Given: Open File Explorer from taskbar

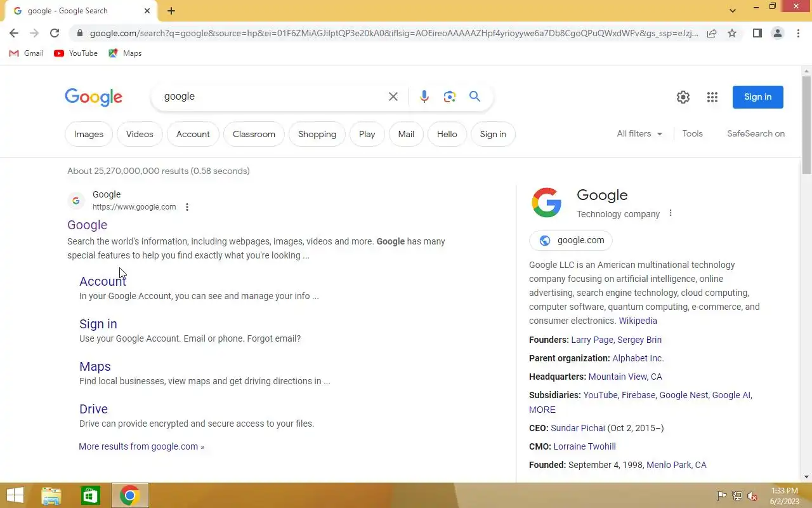Looking at the screenshot, I should point(51,495).
